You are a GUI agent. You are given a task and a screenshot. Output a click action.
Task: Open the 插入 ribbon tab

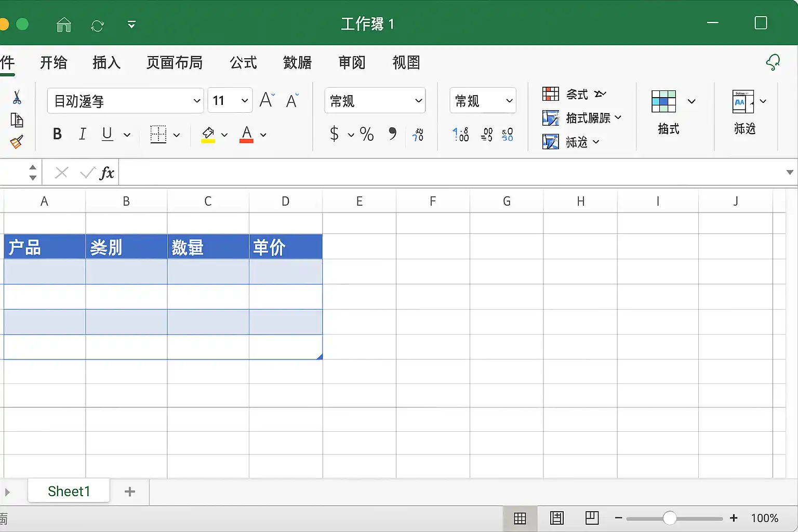pyautogui.click(x=107, y=63)
